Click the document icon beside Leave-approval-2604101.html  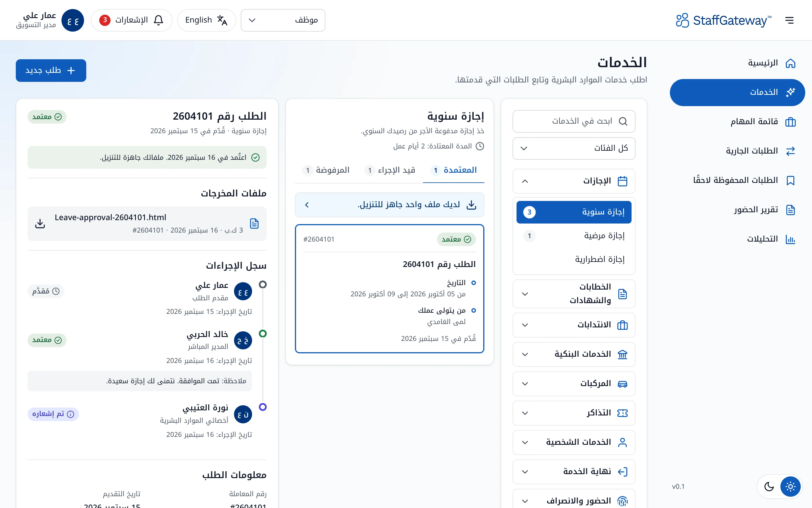[254, 224]
